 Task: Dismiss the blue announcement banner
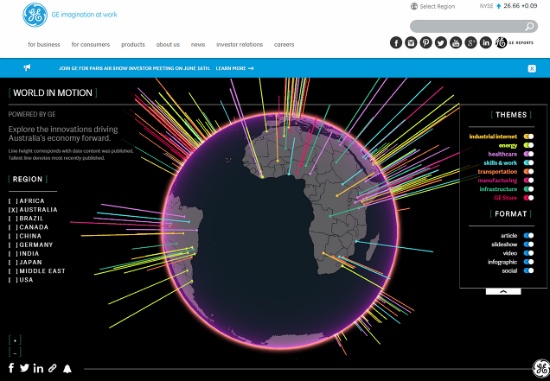click(x=532, y=69)
